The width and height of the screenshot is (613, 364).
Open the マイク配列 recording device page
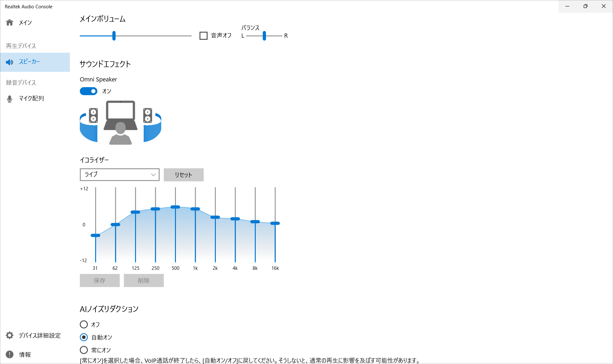[x=31, y=98]
